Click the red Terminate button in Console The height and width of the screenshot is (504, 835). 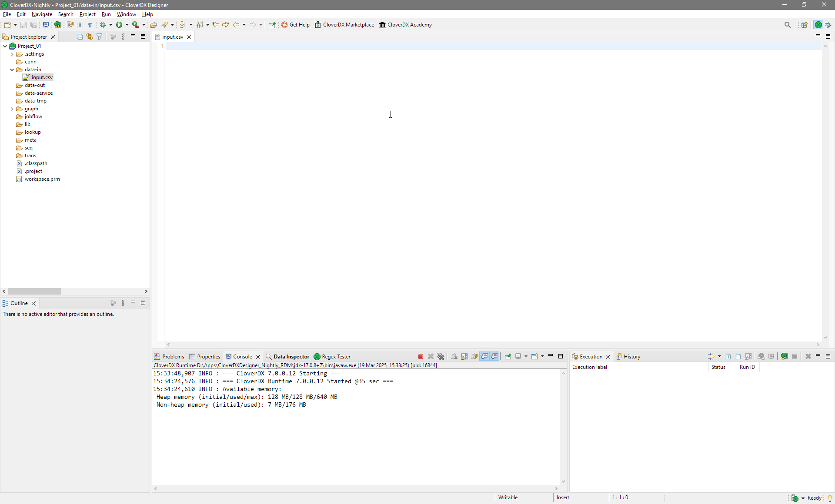pyautogui.click(x=421, y=357)
